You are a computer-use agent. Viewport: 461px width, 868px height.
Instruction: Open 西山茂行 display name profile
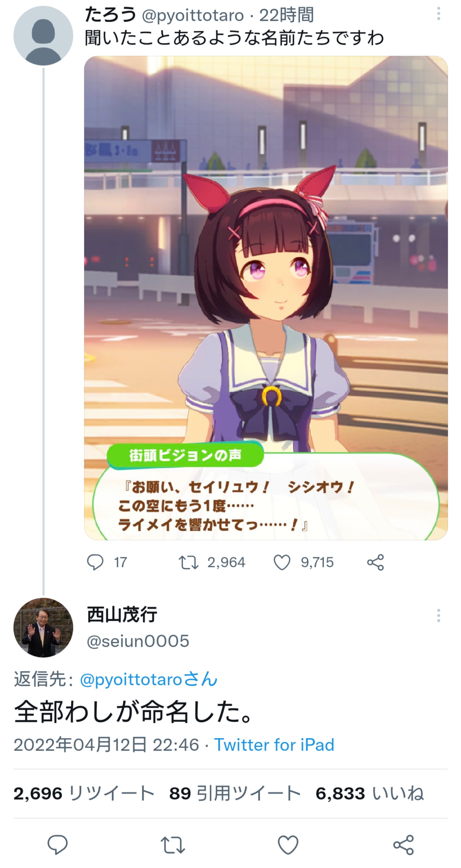pyautogui.click(x=122, y=614)
